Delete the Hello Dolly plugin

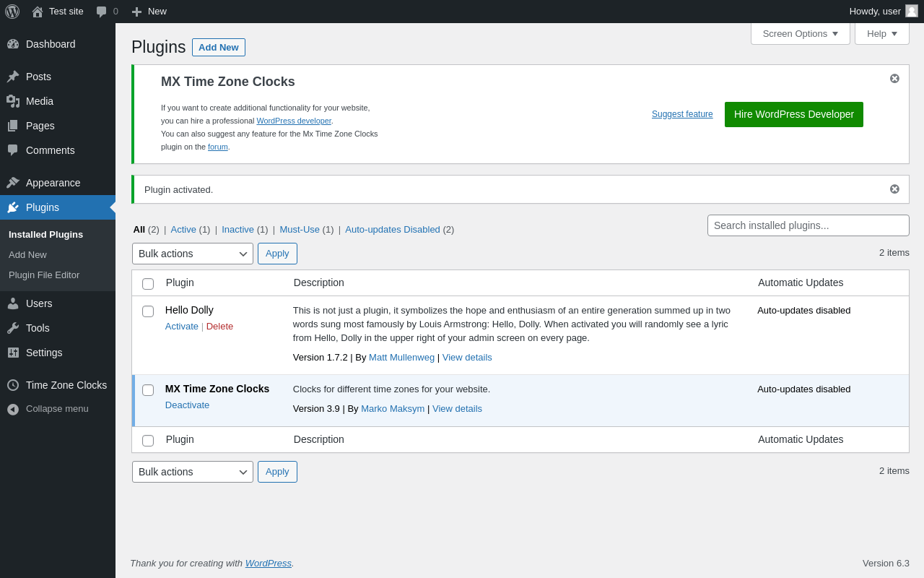(x=219, y=327)
